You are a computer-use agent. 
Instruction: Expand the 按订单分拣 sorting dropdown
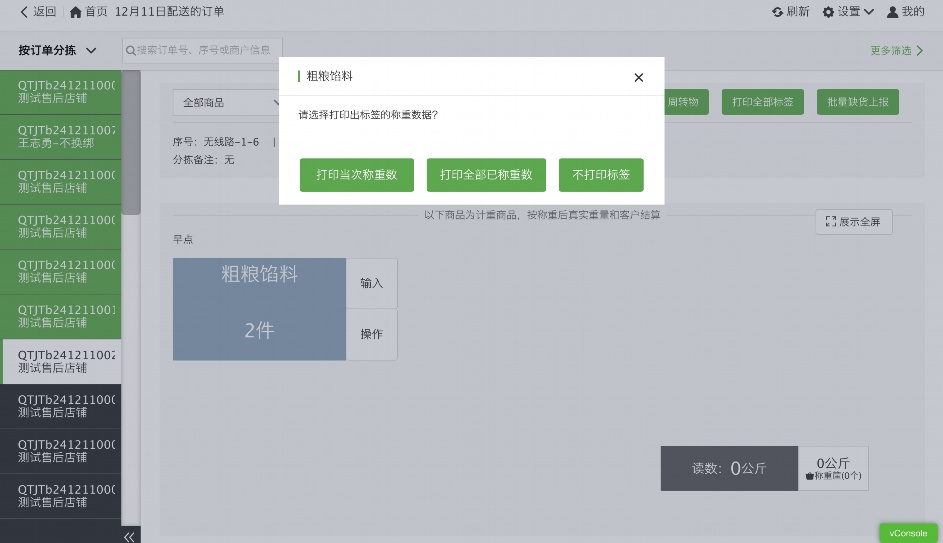point(58,50)
